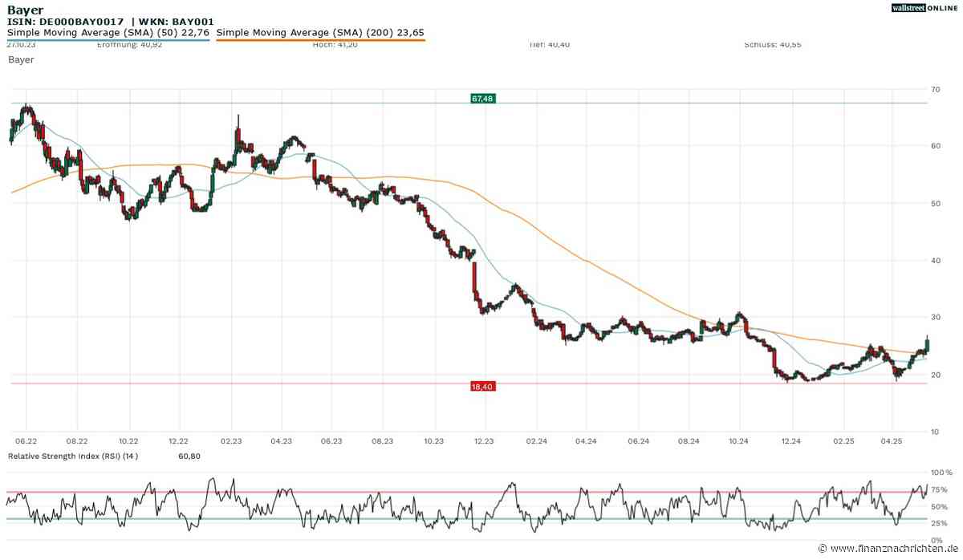Click the Schluss: 40,55 value
Screen dimensions: 963x560
[x=772, y=45]
